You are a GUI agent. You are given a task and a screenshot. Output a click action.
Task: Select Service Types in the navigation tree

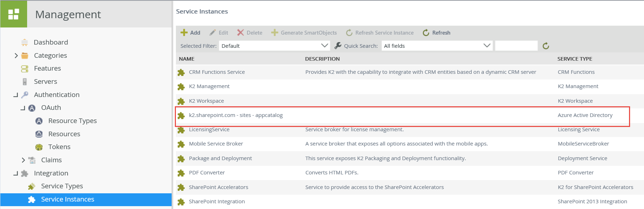tap(62, 186)
